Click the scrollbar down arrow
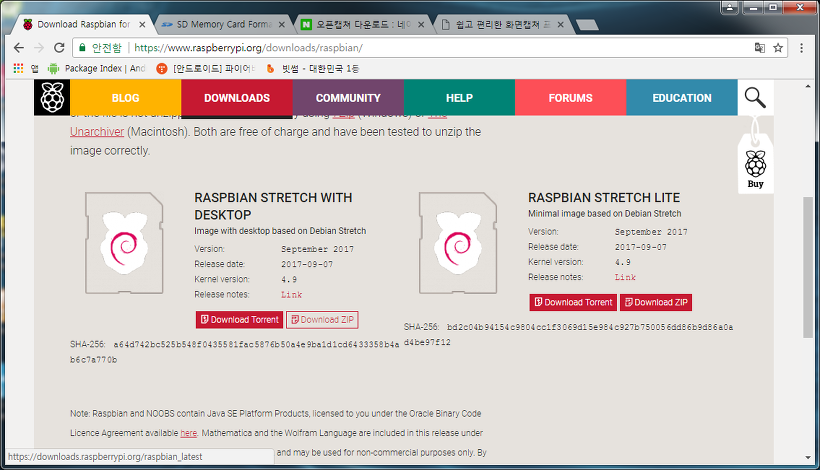This screenshot has height=470, width=820. click(x=808, y=457)
